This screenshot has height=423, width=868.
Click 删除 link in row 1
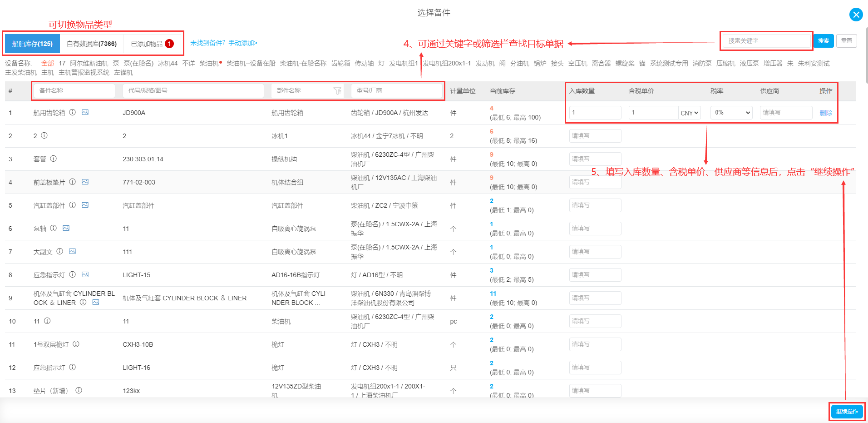pyautogui.click(x=826, y=113)
